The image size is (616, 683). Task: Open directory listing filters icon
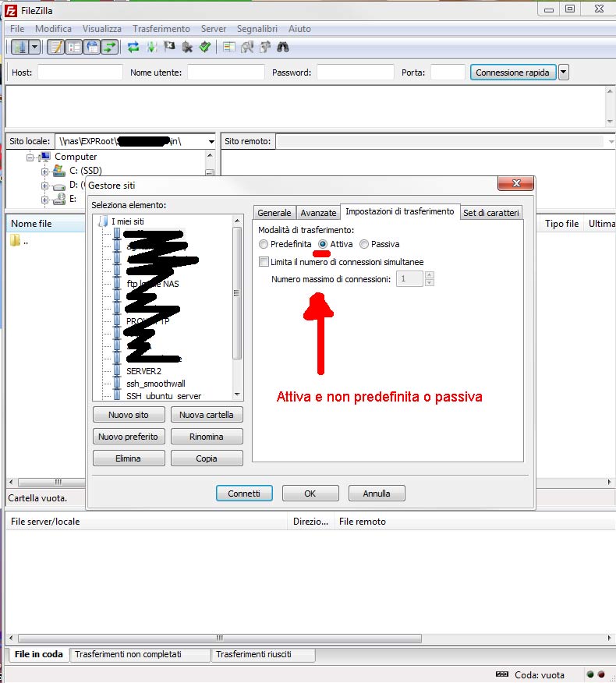[x=228, y=47]
